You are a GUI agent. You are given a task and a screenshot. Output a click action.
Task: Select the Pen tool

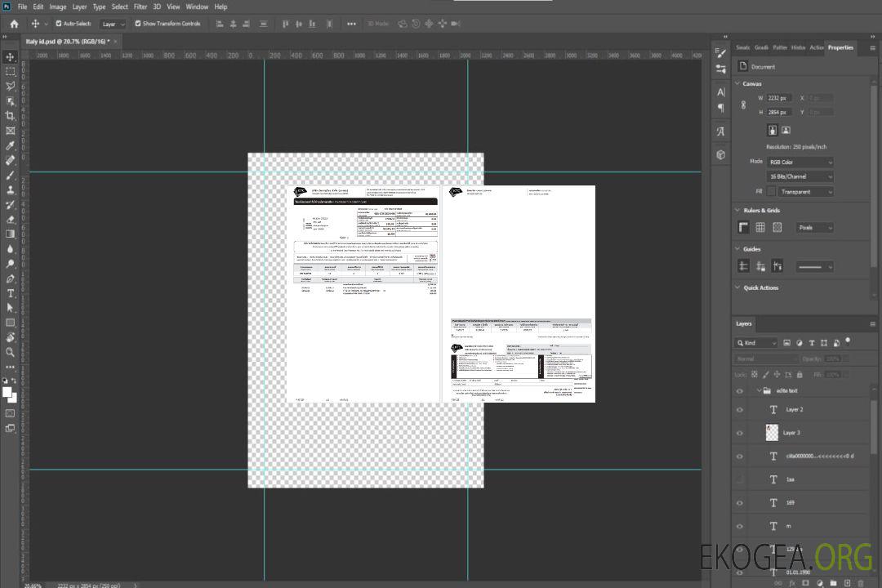(10, 278)
